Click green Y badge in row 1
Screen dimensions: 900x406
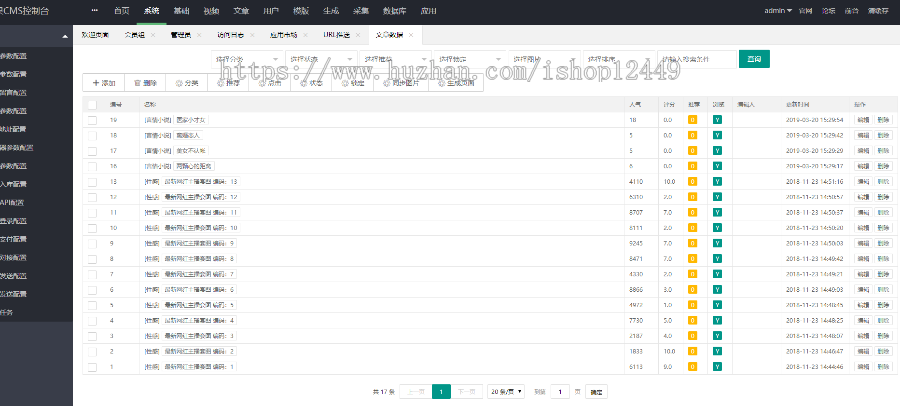(x=717, y=366)
